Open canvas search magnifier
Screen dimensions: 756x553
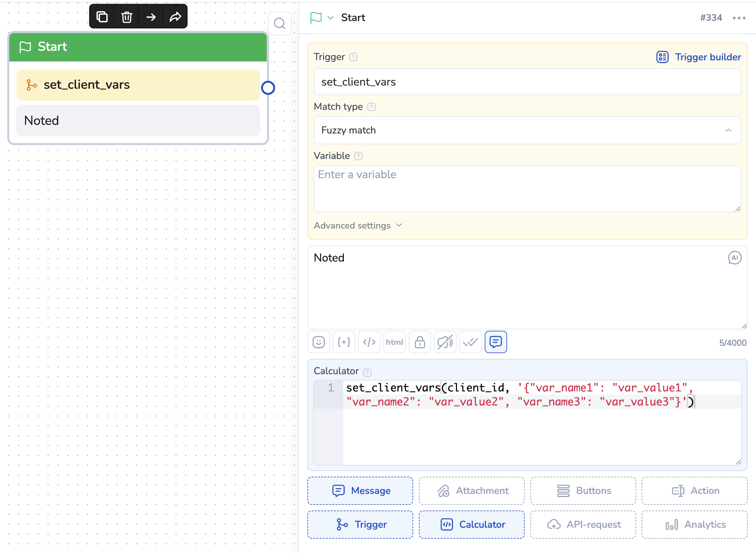point(279,24)
